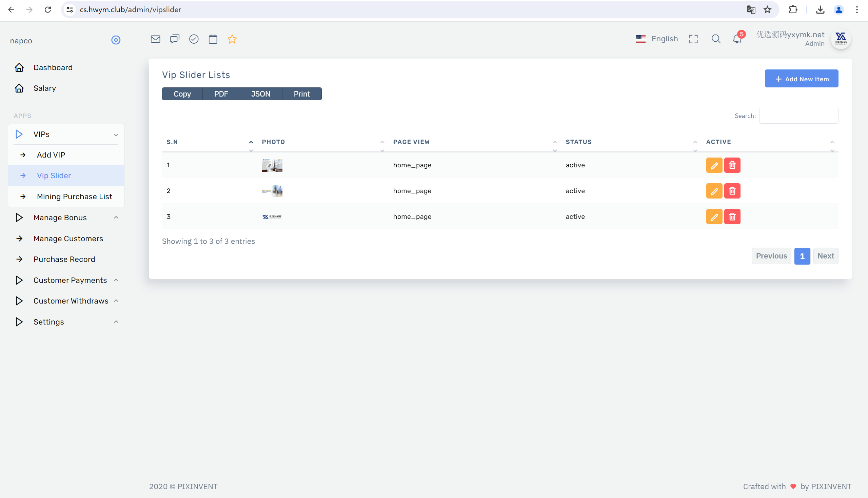Click the browser address bar URL
Image resolution: width=868 pixels, height=498 pixels.
click(x=131, y=9)
